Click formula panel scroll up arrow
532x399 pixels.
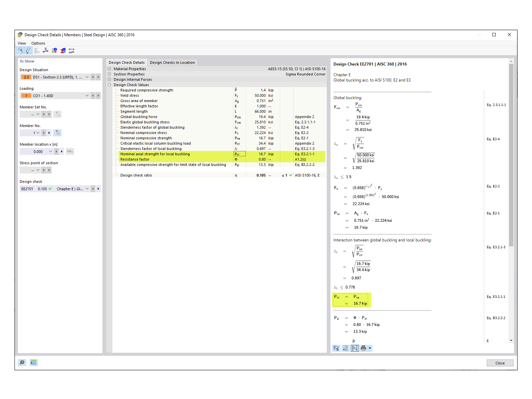(x=511, y=61)
